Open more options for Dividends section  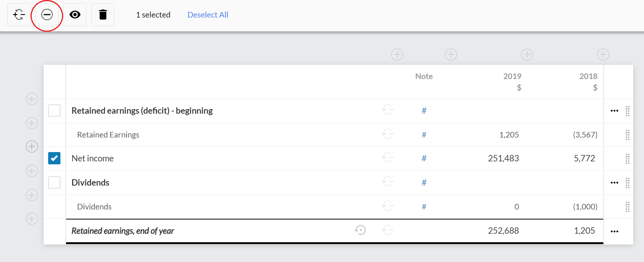click(614, 183)
